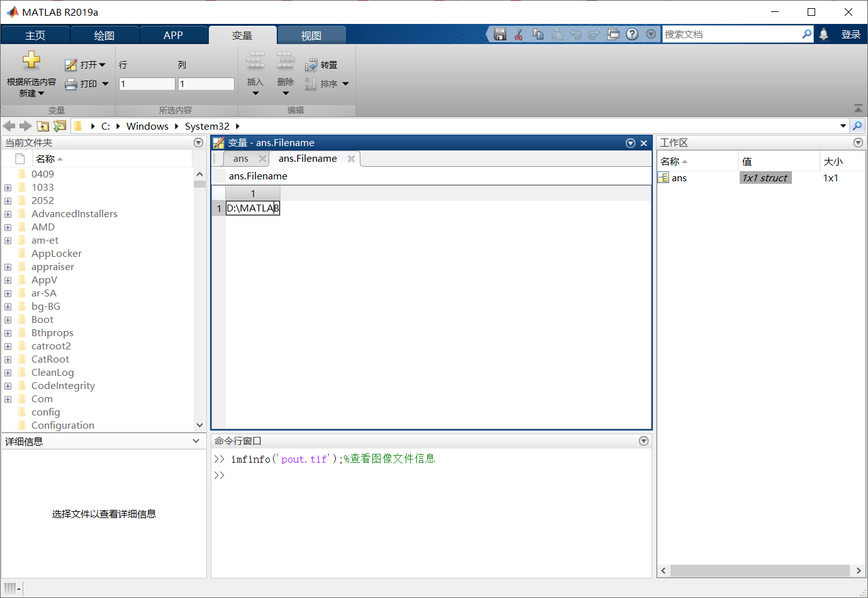Close the ans variable tab
This screenshot has height=598, width=868.
coord(262,159)
